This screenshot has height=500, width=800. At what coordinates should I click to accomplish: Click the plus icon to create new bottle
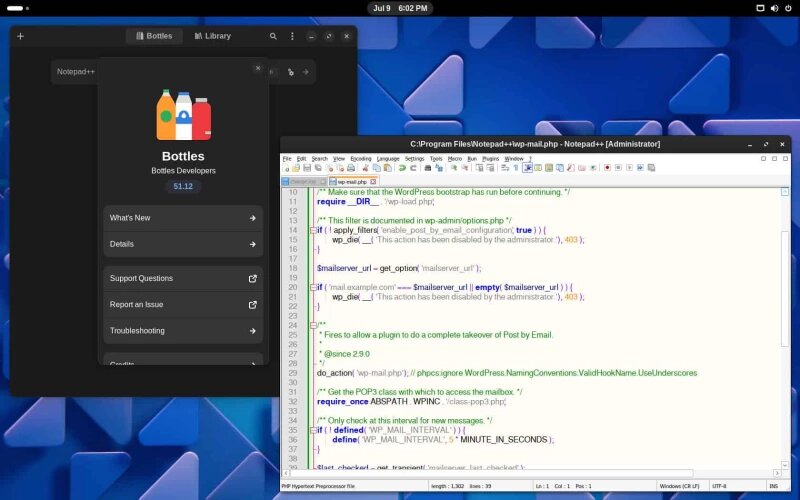tap(20, 36)
